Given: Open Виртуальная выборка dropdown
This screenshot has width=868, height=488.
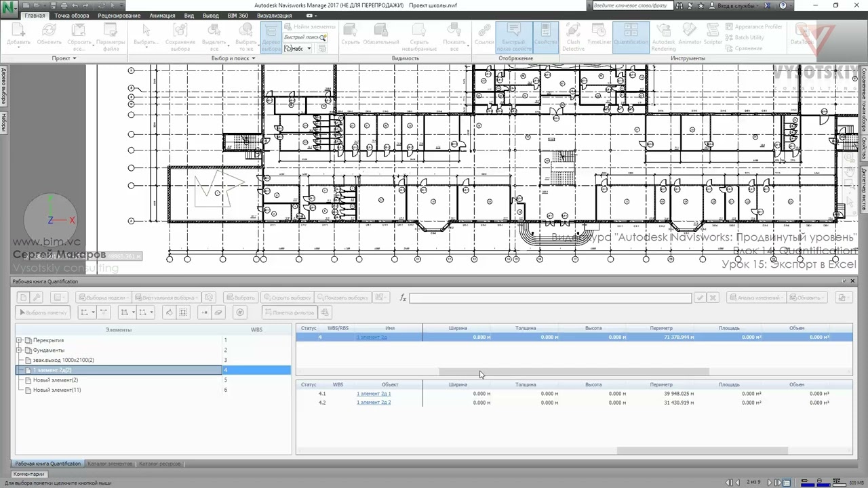Looking at the screenshot, I should (167, 298).
